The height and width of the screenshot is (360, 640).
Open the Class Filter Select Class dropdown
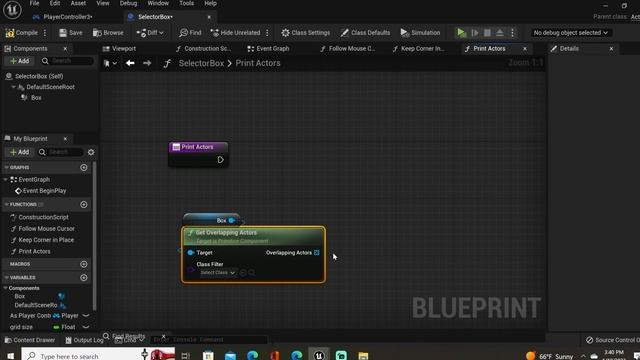pyautogui.click(x=218, y=273)
